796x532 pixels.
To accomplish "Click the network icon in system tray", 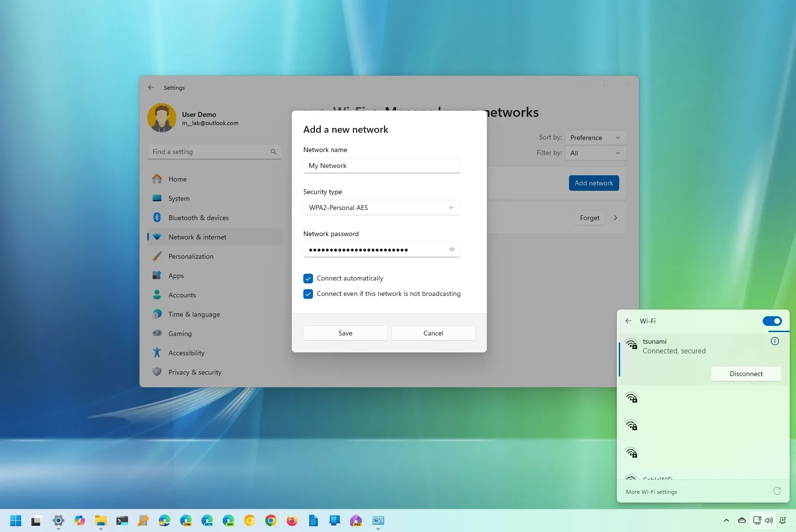I will [x=757, y=520].
